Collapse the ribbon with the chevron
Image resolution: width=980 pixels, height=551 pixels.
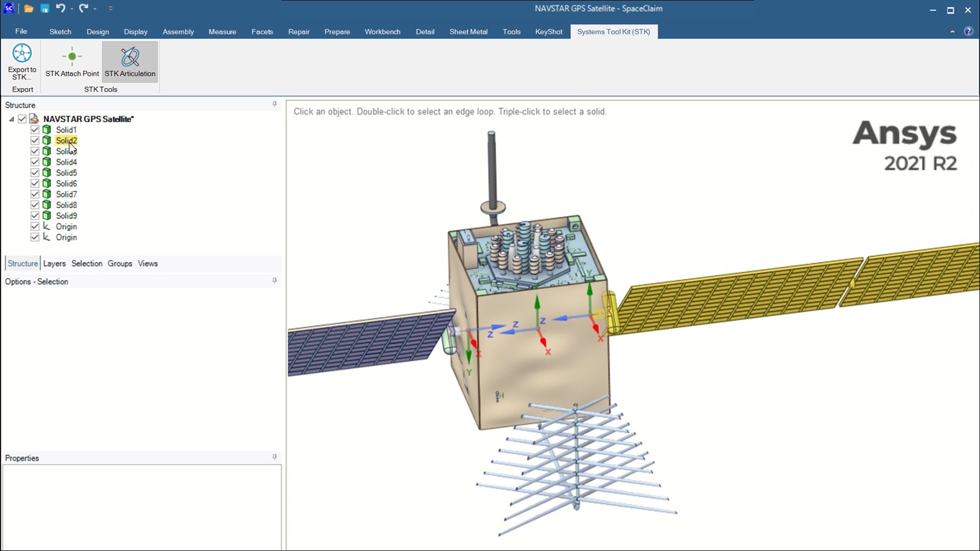coord(952,32)
